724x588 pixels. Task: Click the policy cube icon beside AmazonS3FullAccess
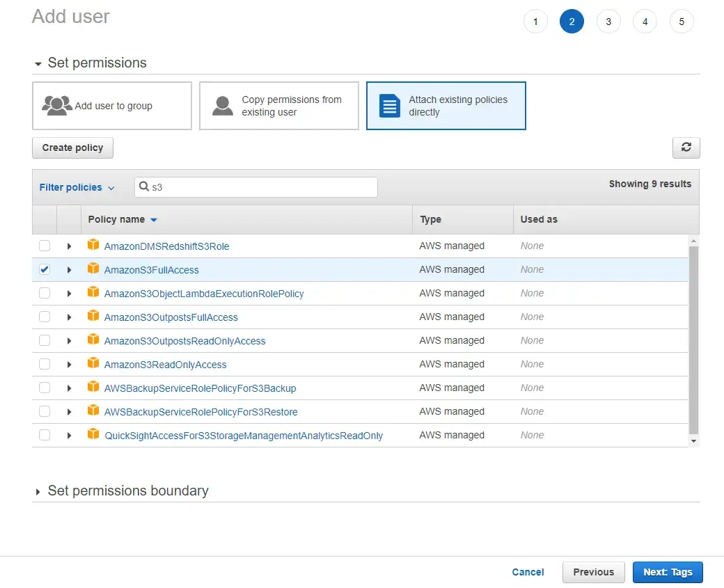point(93,269)
